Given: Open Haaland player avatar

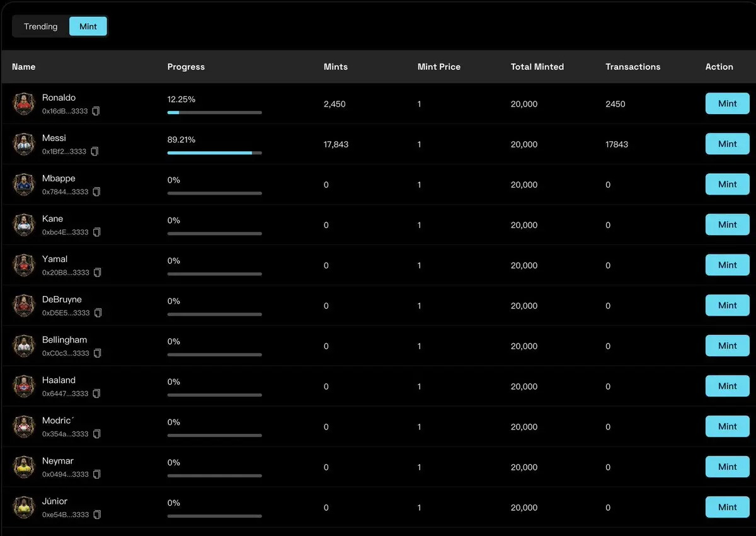Looking at the screenshot, I should [x=24, y=386].
